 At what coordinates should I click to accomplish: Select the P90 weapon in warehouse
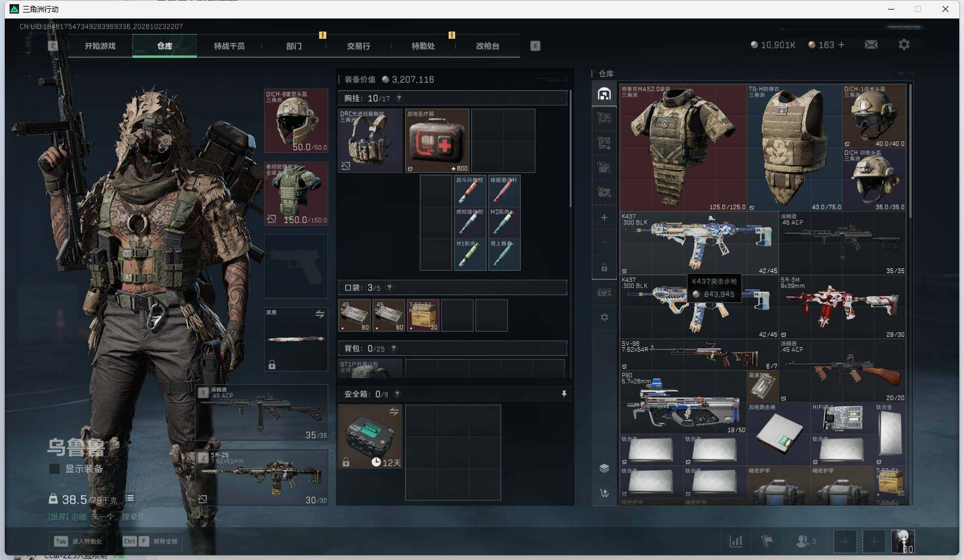click(684, 403)
